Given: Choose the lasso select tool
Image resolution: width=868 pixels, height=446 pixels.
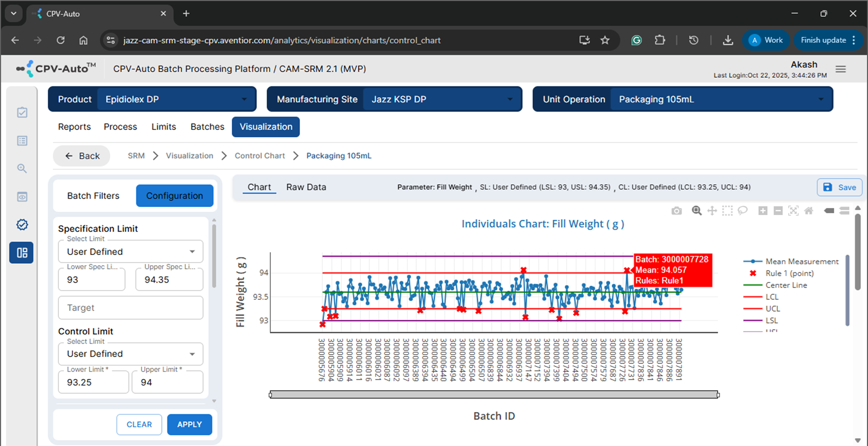Looking at the screenshot, I should [x=743, y=211].
